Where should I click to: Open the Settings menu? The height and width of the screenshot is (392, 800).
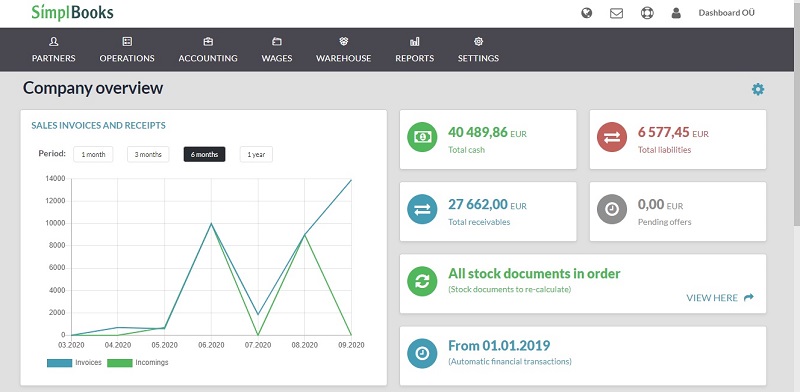[478, 50]
